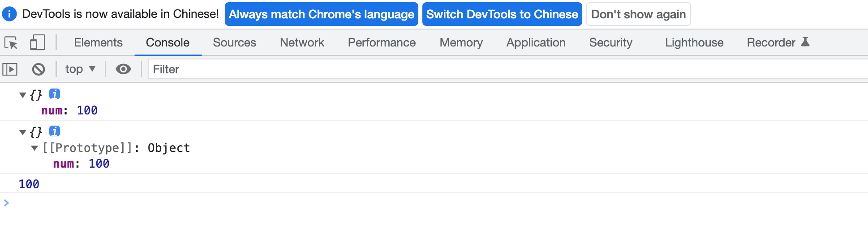Clear the console with the ban icon
868x228 pixels.
(x=39, y=69)
